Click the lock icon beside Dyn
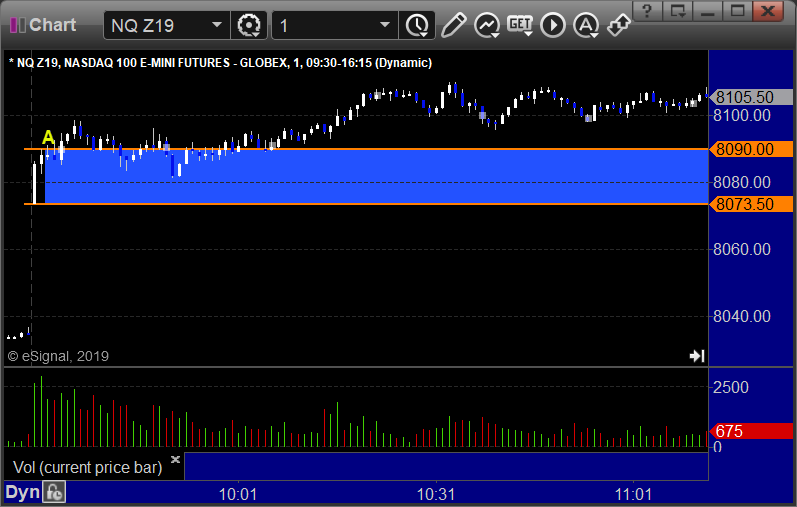This screenshot has height=507, width=797. point(54,492)
